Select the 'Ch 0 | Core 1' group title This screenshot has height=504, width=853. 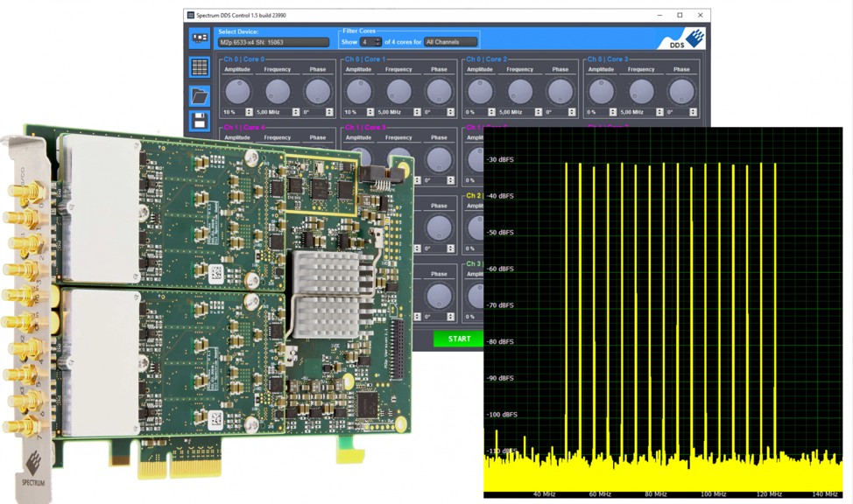(365, 59)
